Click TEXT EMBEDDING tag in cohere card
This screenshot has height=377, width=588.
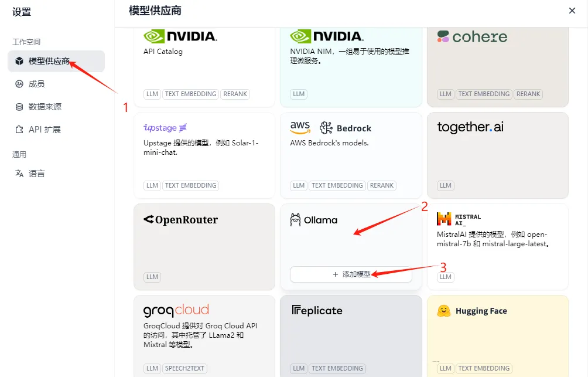(x=484, y=94)
